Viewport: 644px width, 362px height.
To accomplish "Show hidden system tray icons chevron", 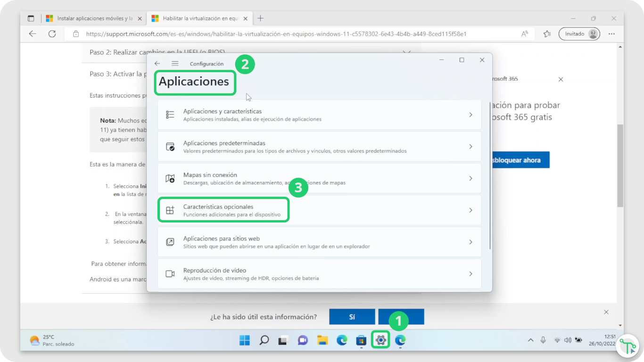I will (x=530, y=340).
